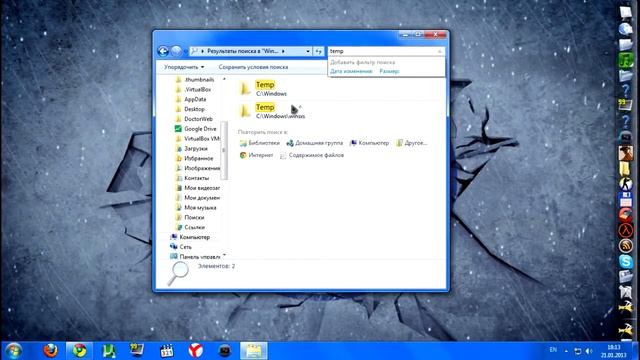Click the Explorer forward arrow button

pos(176,51)
